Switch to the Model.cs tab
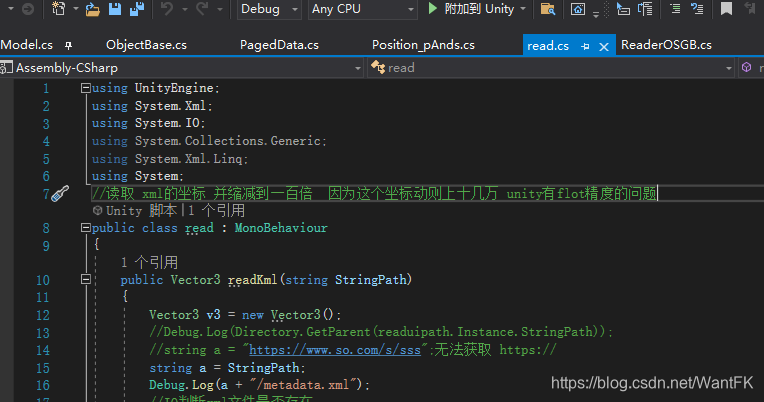Screen dimensions: 764x402 [x=27, y=45]
